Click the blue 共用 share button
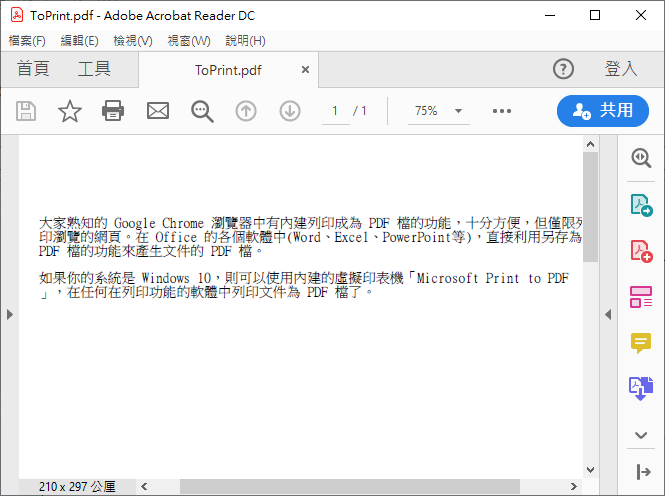 (x=603, y=111)
